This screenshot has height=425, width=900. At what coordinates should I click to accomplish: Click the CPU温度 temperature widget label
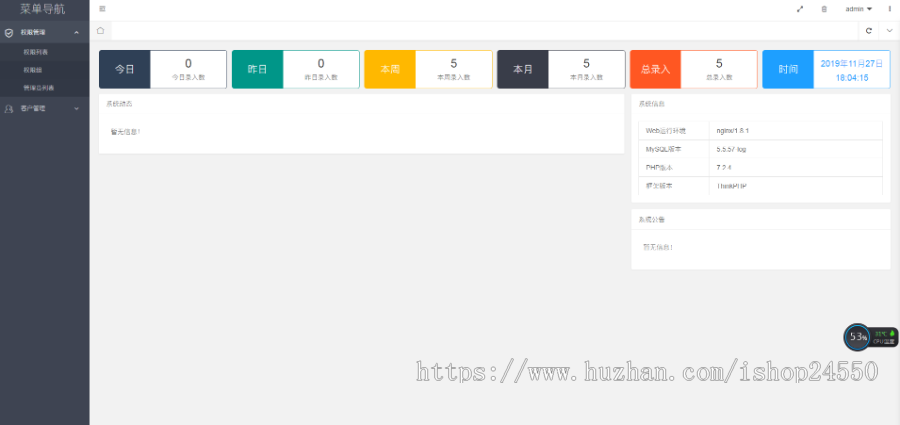884,341
